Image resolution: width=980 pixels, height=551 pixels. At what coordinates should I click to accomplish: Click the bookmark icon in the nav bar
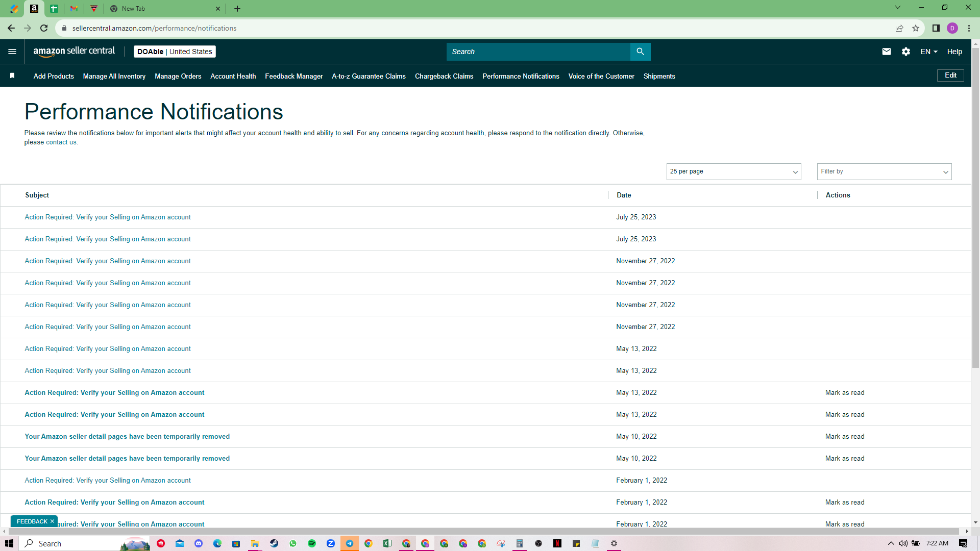12,76
